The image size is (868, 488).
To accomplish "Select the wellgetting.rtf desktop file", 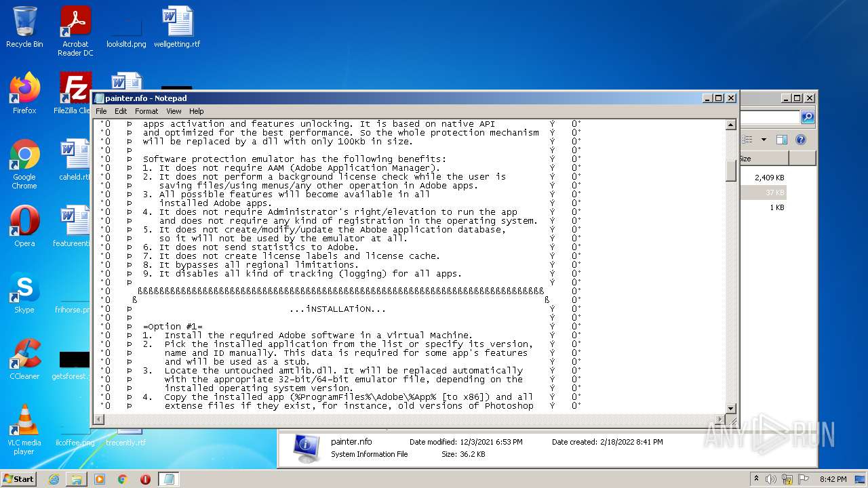I will (x=177, y=27).
